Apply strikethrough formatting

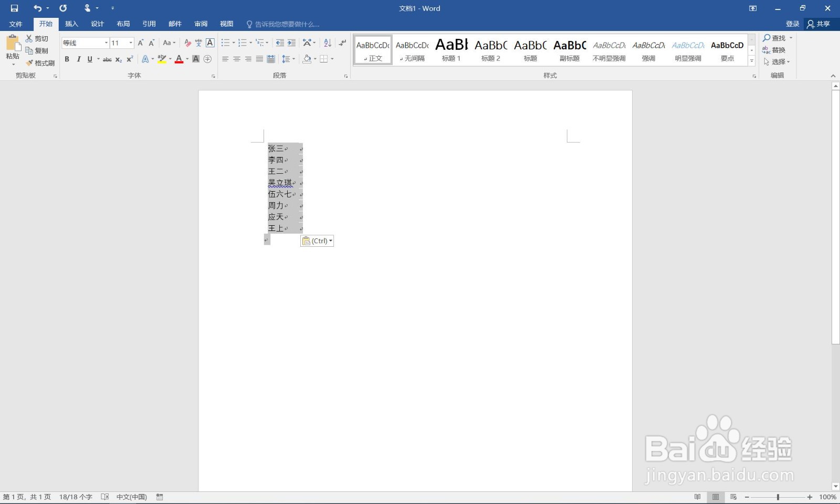107,59
